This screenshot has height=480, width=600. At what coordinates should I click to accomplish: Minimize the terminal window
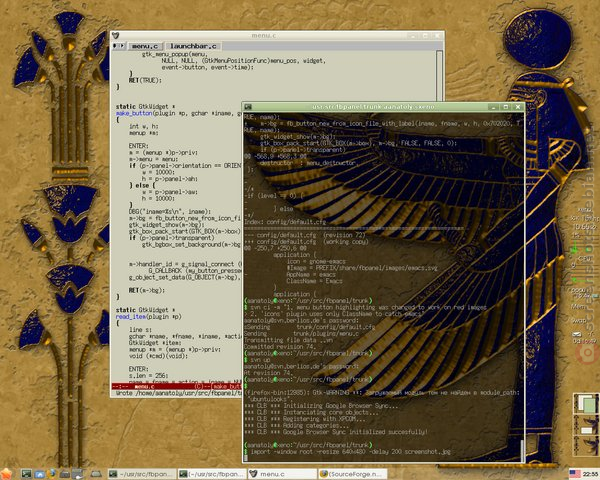[494, 107]
